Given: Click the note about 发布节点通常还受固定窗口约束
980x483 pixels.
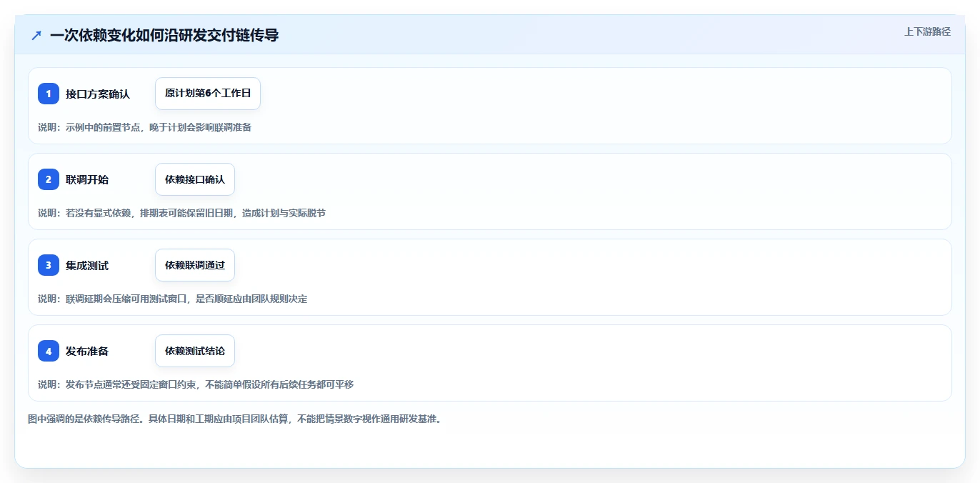Looking at the screenshot, I should coord(196,384).
